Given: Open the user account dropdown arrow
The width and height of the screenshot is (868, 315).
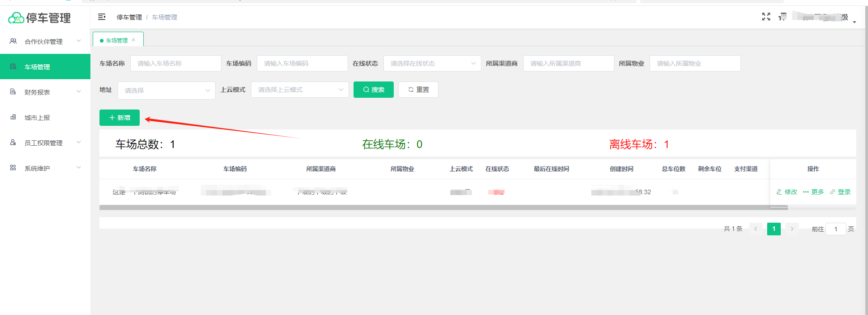Looking at the screenshot, I should click(x=854, y=22).
